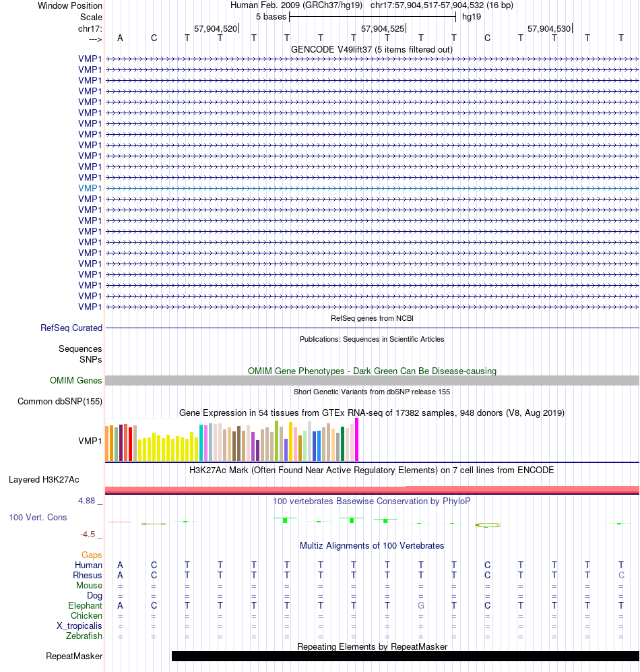Click the 57,904,520 ruler position marker
The image size is (640, 672).
[x=216, y=29]
